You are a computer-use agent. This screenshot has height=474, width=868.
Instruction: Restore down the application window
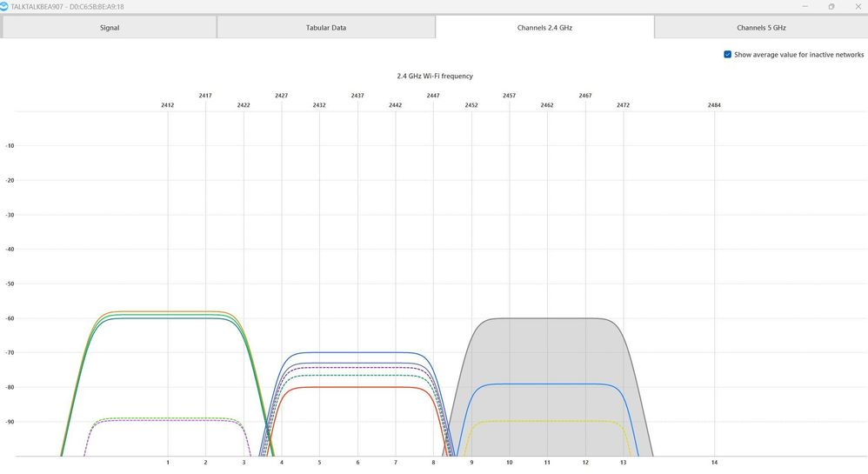click(x=831, y=6)
